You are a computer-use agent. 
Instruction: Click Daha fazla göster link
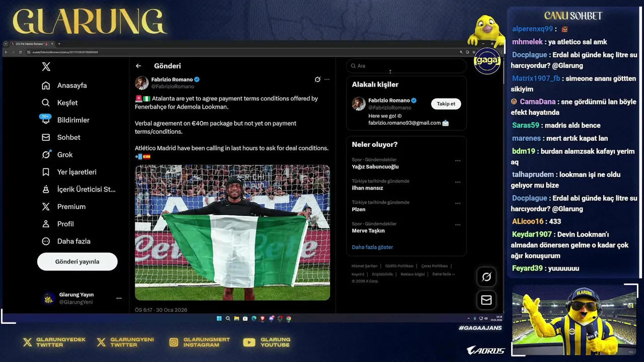click(372, 247)
